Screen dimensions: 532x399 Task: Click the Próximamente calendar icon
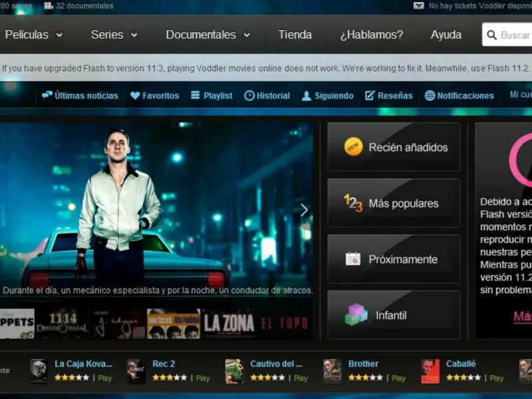(x=353, y=259)
